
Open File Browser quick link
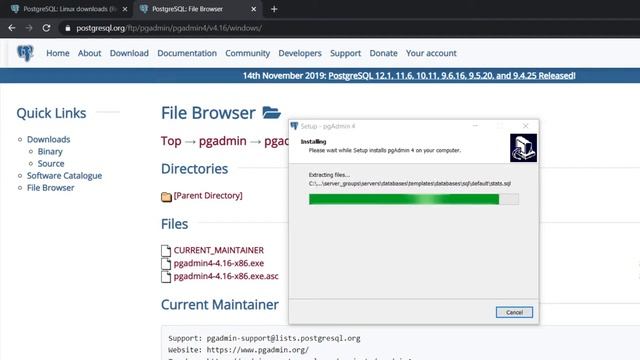pos(51,188)
